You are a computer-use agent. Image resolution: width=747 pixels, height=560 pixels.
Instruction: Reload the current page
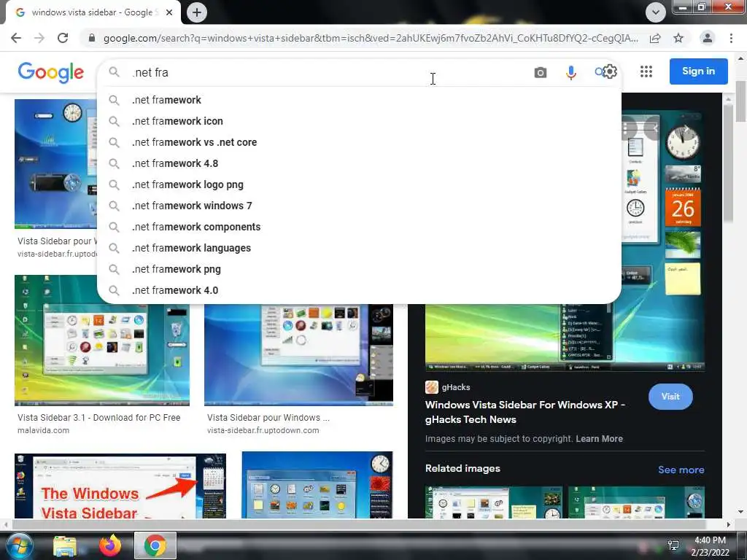click(63, 38)
